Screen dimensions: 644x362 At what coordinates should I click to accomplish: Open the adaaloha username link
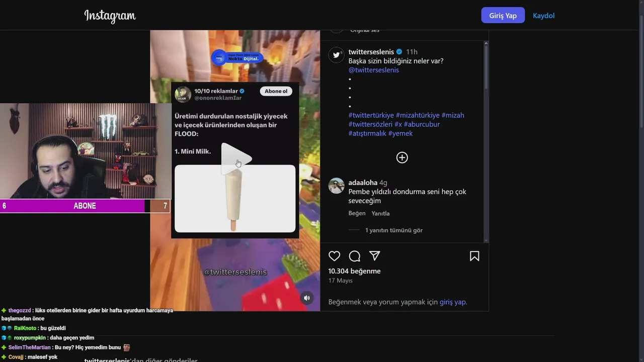[x=363, y=183]
